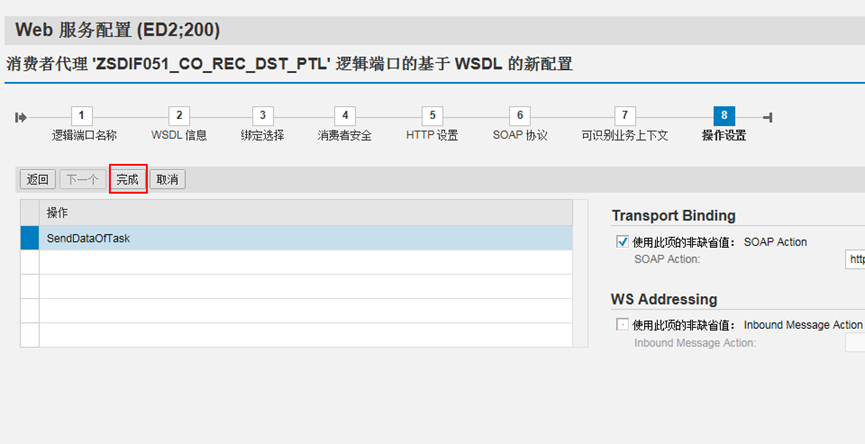
Task: Click the SOAP Action input field
Action: tap(855, 259)
